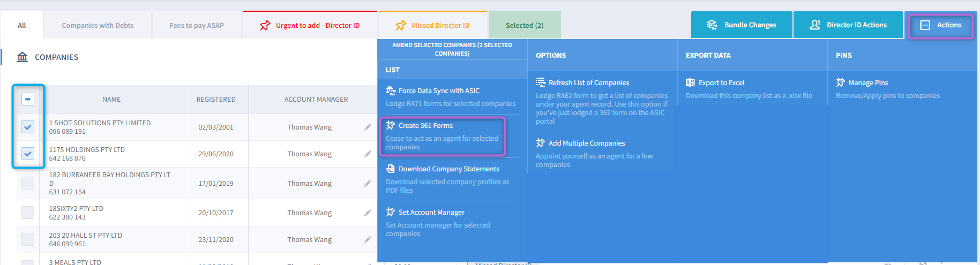This screenshot has height=265, width=980.
Task: Click the Manage Pins pin icon
Action: [x=840, y=82]
